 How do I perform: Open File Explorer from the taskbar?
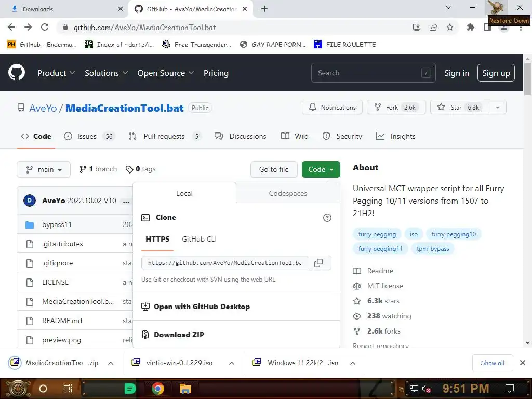coord(185,389)
